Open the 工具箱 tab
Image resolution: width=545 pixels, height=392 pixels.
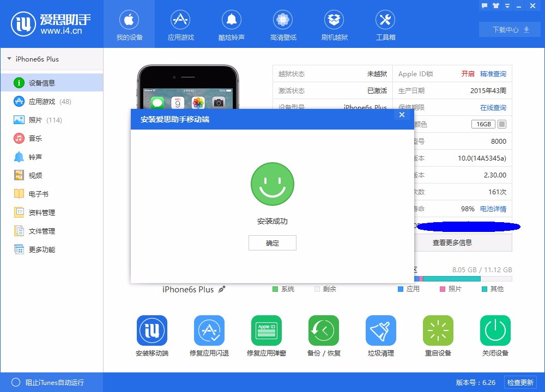(385, 25)
